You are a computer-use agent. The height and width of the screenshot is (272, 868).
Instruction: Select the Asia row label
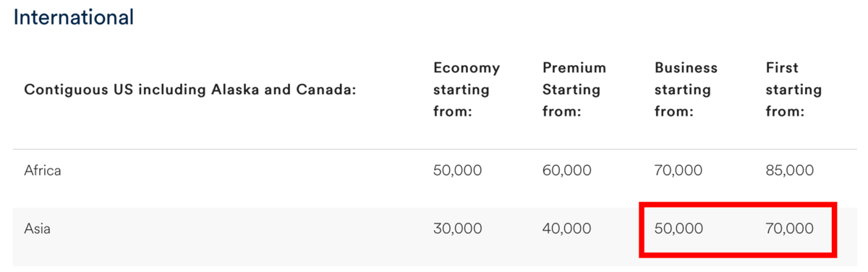(37, 229)
